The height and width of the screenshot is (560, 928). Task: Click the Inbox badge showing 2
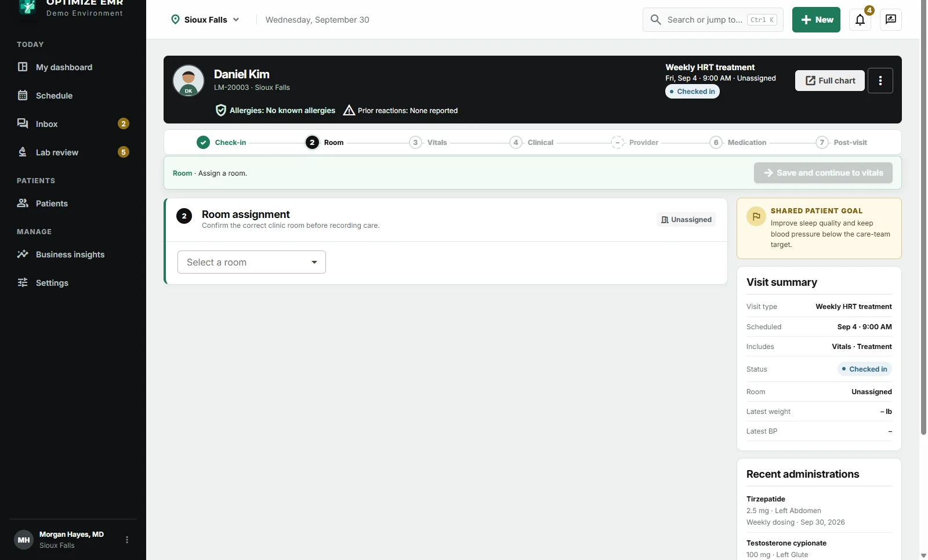pos(124,123)
